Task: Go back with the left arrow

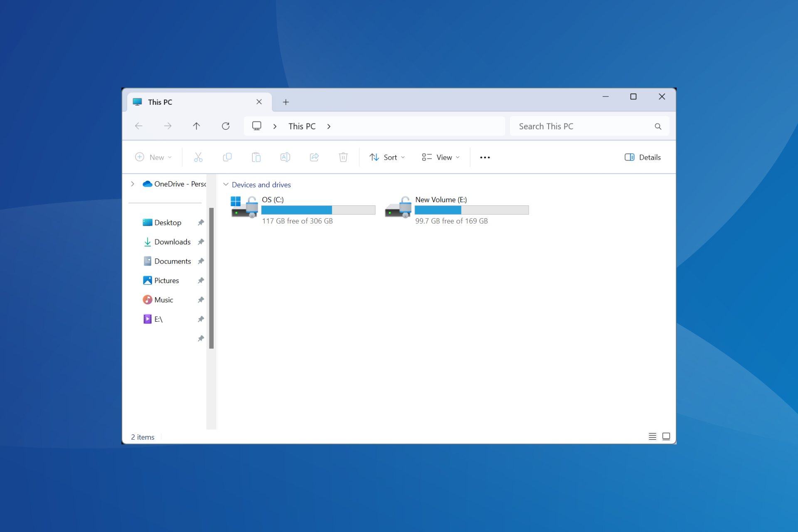Action: coord(139,126)
